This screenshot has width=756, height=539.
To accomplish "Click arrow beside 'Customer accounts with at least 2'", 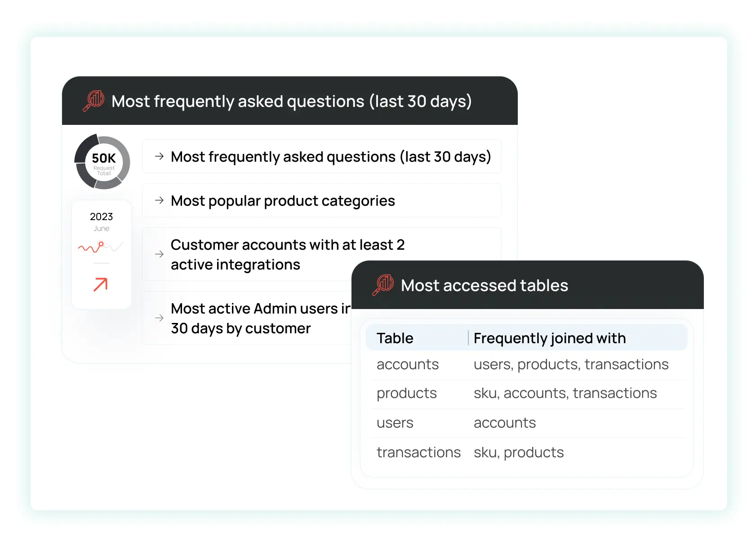I will pyautogui.click(x=159, y=254).
